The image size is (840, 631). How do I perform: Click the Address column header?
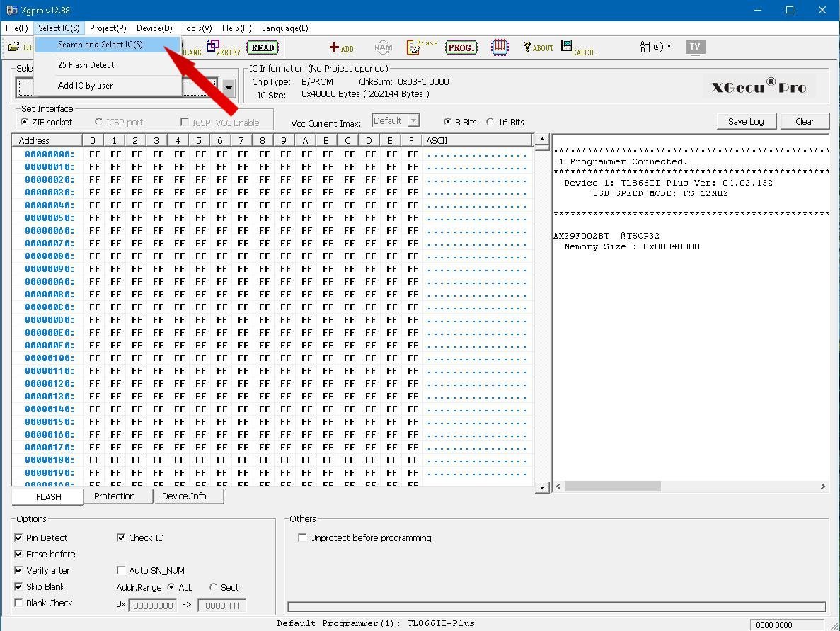(x=47, y=140)
